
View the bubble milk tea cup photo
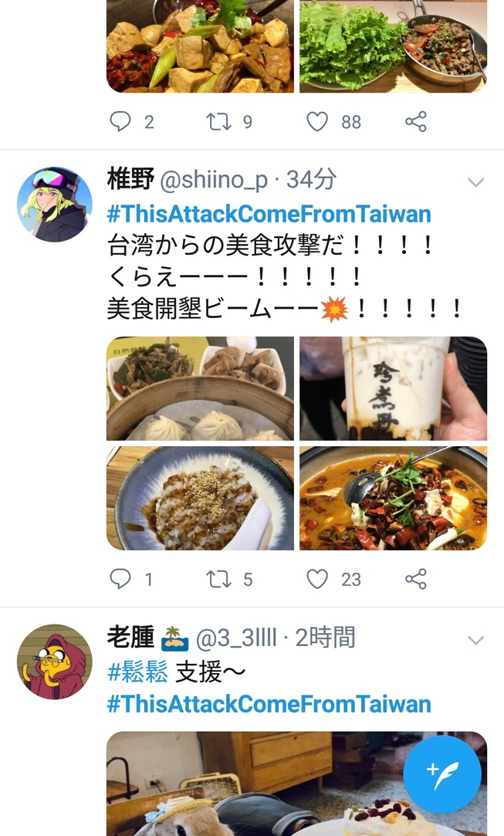click(393, 388)
